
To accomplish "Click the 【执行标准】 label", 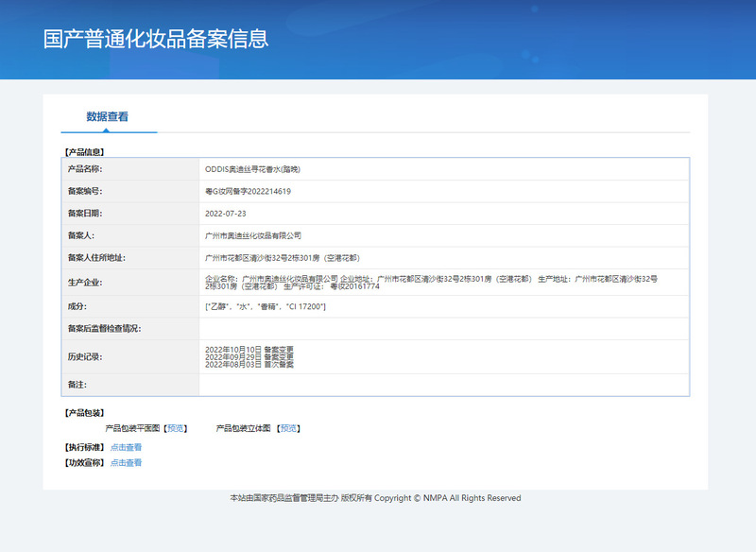I will click(x=84, y=447).
